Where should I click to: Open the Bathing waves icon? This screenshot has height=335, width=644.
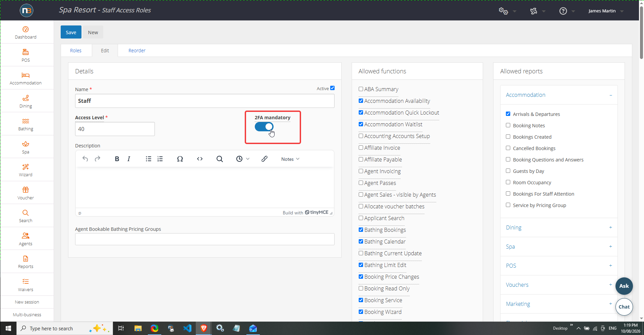(x=25, y=121)
